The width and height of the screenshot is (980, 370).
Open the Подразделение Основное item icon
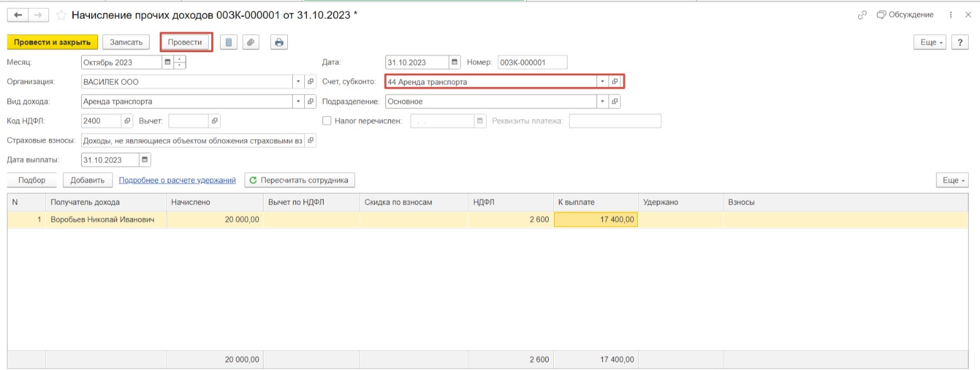click(x=615, y=101)
